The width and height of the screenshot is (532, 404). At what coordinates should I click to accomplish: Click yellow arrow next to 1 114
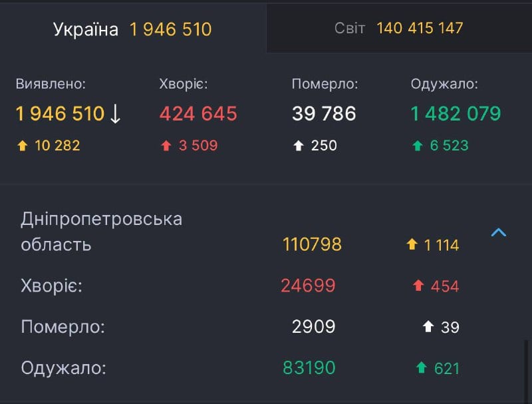[412, 244]
